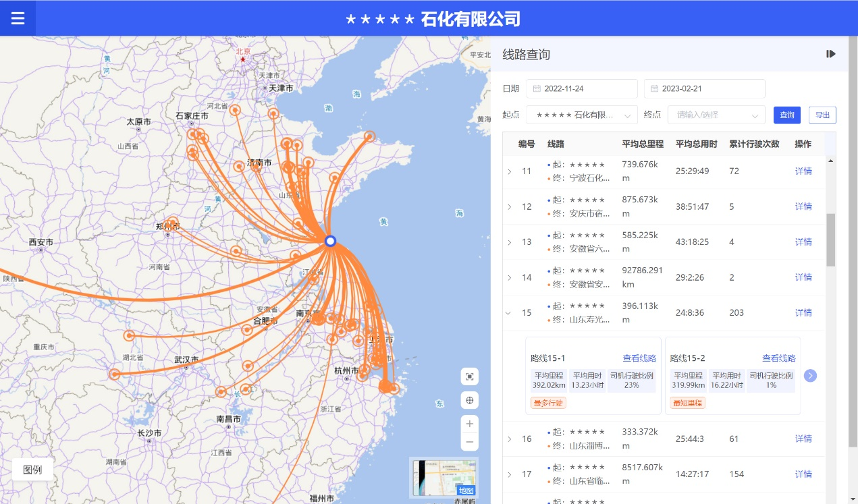Collapse the 线路查询 side panel

(831, 54)
